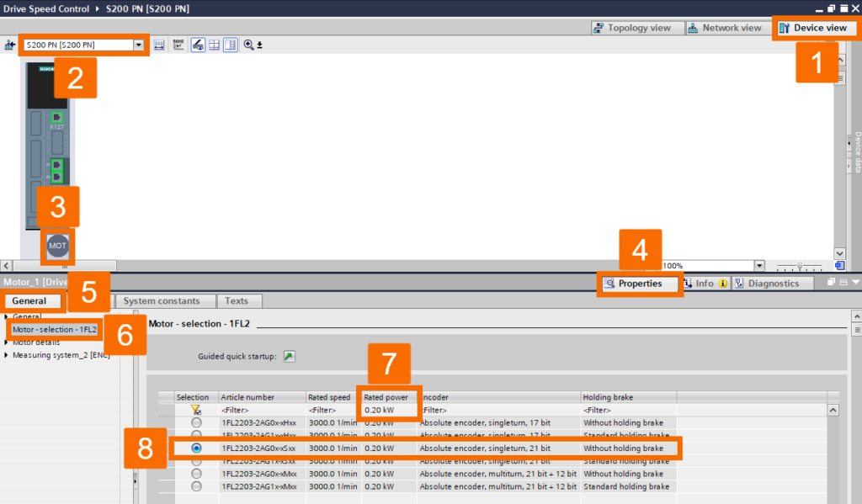Expand the Motor details tree node
862x504 pixels.
pos(6,342)
